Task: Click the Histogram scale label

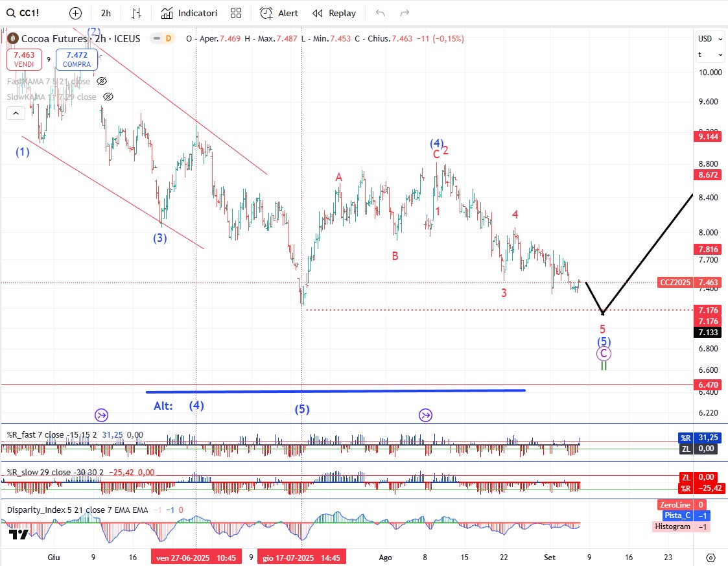Action: (x=672, y=526)
